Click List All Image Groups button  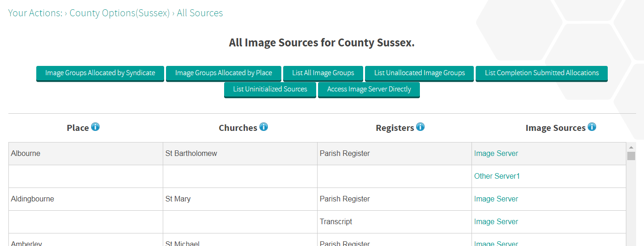pos(323,73)
